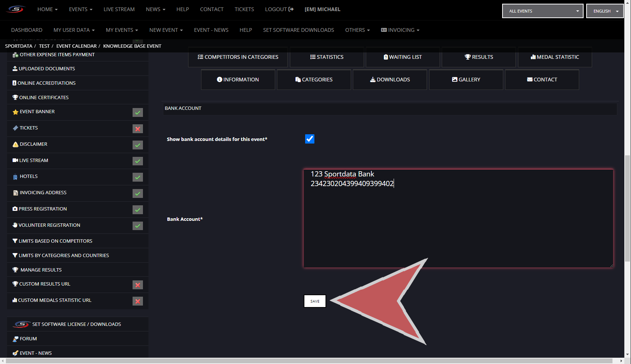Open the English language dropdown
Image resolution: width=631 pixels, height=364 pixels.
pos(605,11)
